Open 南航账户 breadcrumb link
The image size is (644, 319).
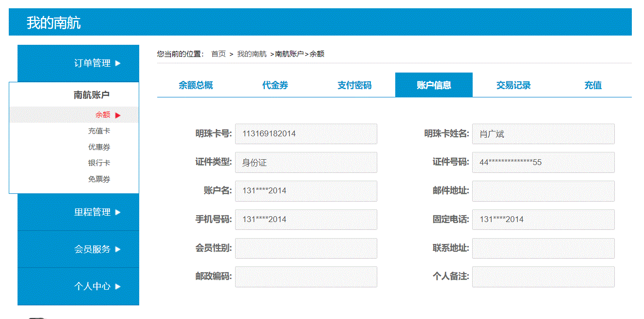pyautogui.click(x=290, y=54)
